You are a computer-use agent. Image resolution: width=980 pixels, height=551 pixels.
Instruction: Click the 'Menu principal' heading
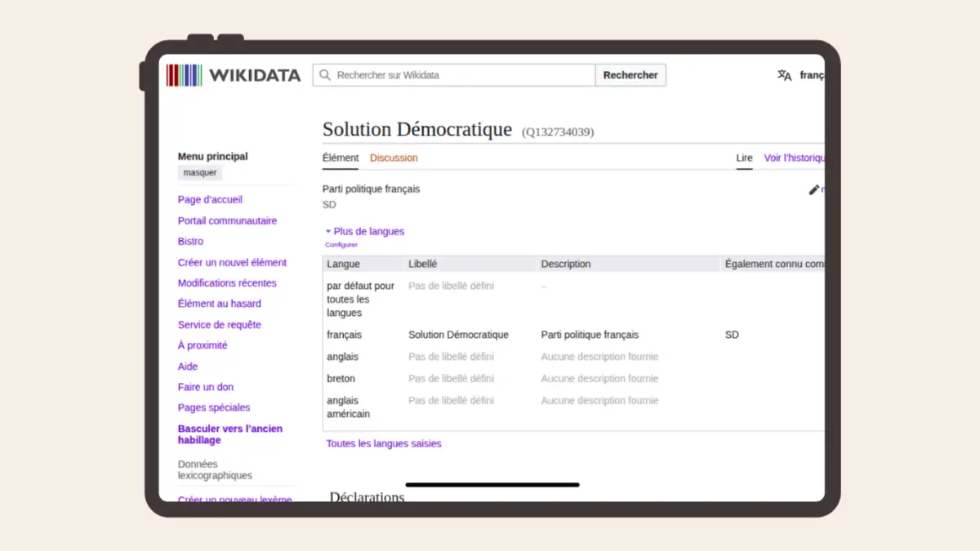click(213, 157)
